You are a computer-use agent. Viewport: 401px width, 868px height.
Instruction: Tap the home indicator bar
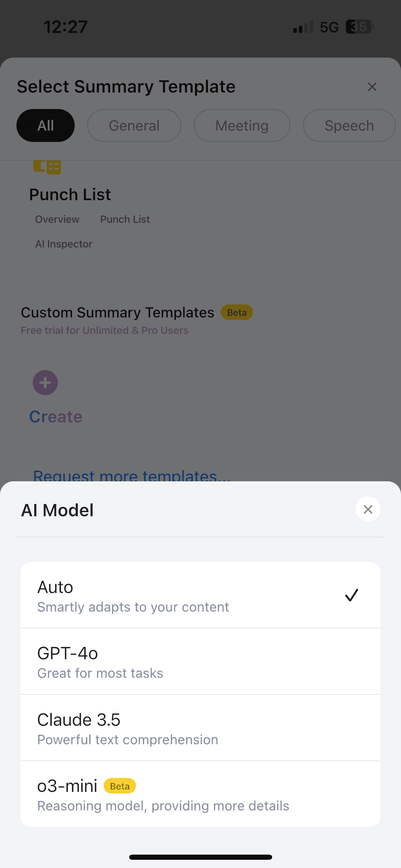(x=200, y=857)
